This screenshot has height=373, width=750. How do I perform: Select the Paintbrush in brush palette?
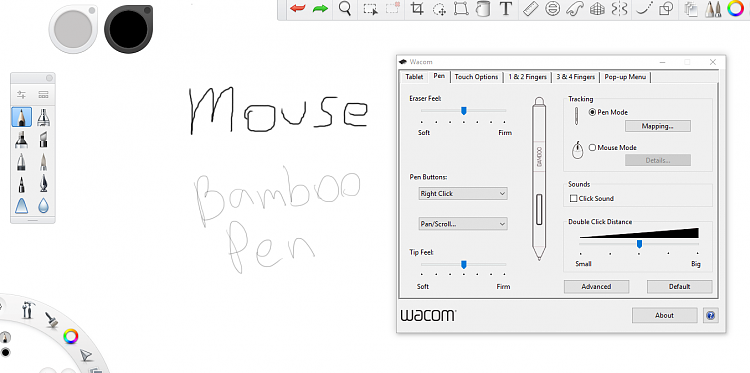point(44,162)
